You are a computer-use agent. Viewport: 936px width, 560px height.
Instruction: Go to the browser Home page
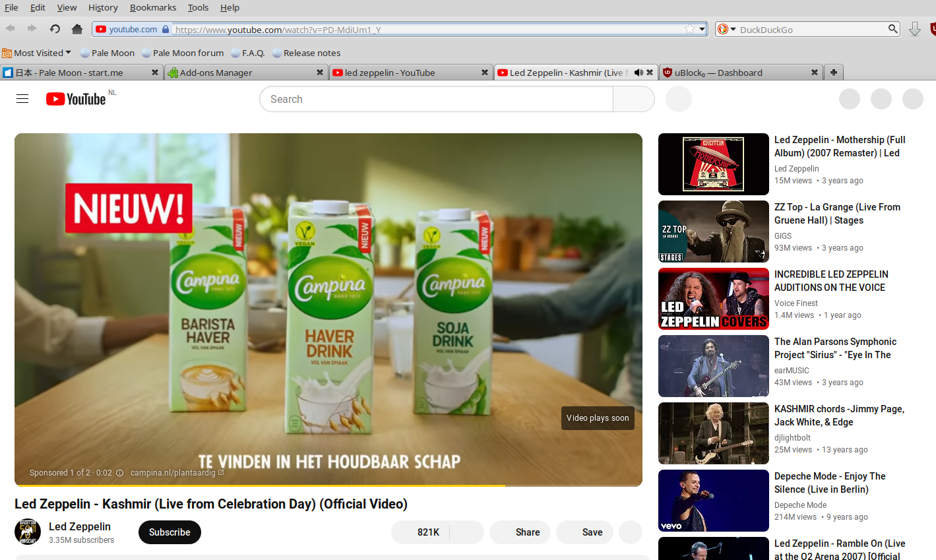[77, 29]
